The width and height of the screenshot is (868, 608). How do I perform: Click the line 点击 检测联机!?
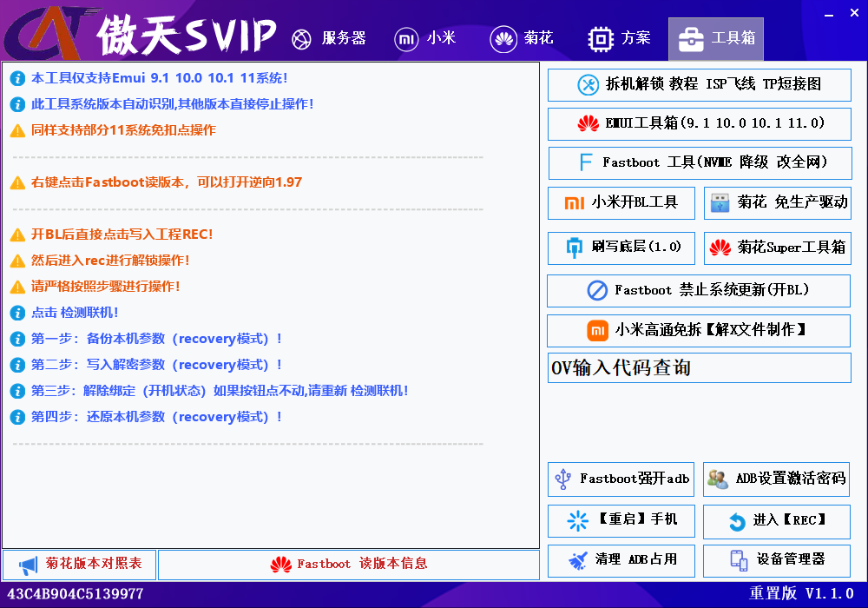click(75, 313)
